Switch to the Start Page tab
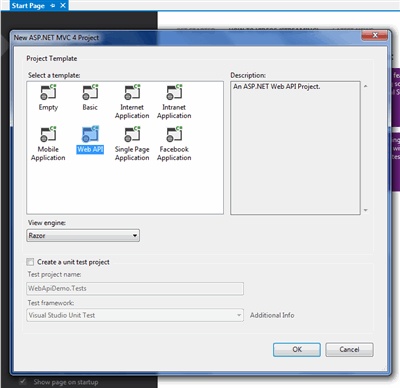The width and height of the screenshot is (400, 388). pyautogui.click(x=28, y=6)
